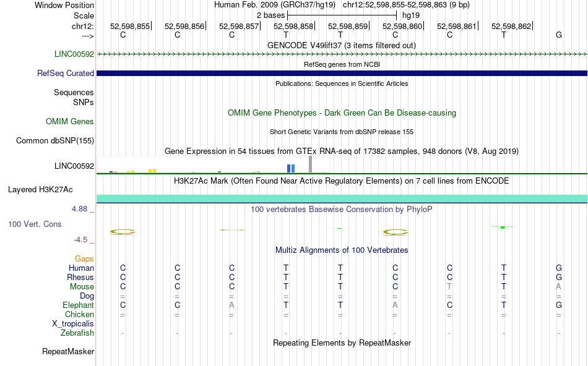588x366 pixels.
Task: Select the Chicken species label
Action: [79, 314]
